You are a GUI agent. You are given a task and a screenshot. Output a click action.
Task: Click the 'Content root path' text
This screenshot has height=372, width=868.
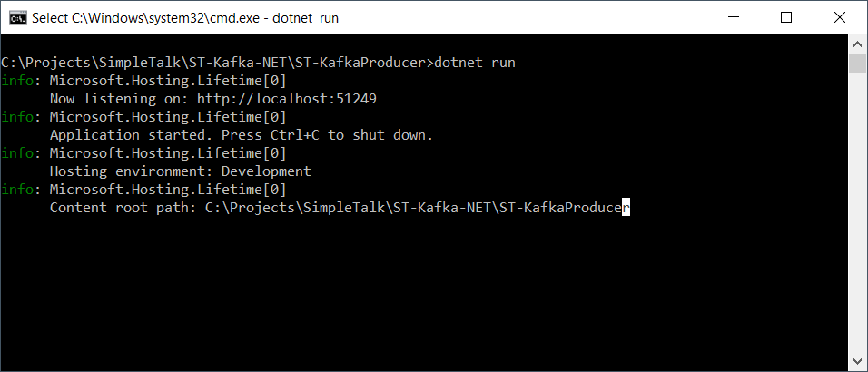tap(119, 208)
